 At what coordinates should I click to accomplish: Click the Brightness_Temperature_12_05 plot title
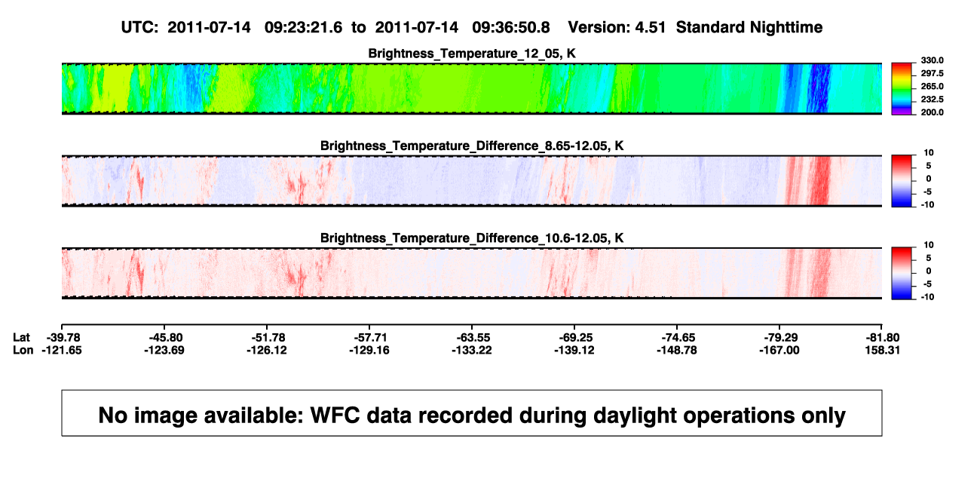point(472,53)
